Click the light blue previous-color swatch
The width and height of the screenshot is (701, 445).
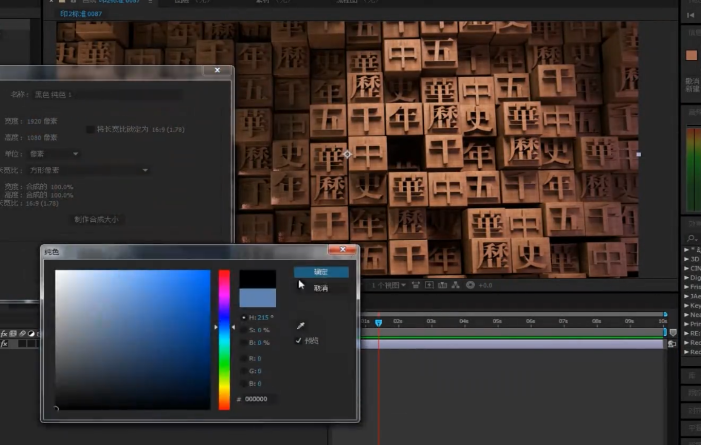pos(258,298)
